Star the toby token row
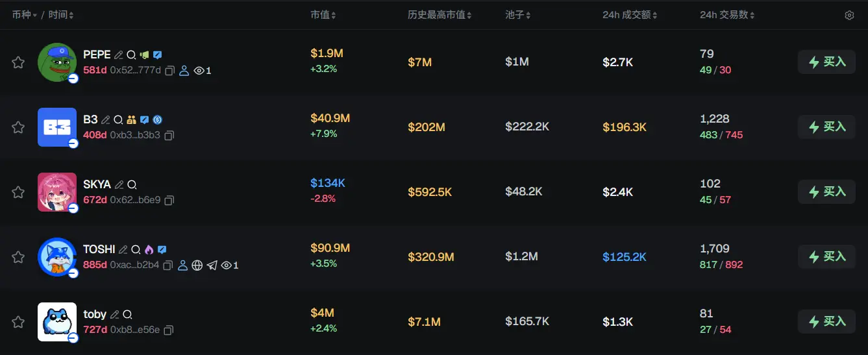The image size is (868, 355). (x=18, y=322)
